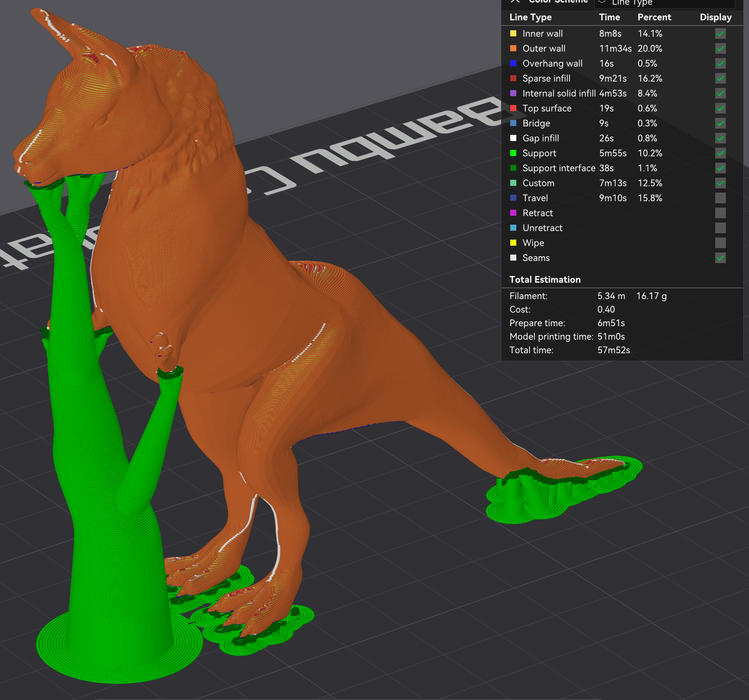Click the orange Outer wall color swatch
749x700 pixels.
(x=513, y=49)
